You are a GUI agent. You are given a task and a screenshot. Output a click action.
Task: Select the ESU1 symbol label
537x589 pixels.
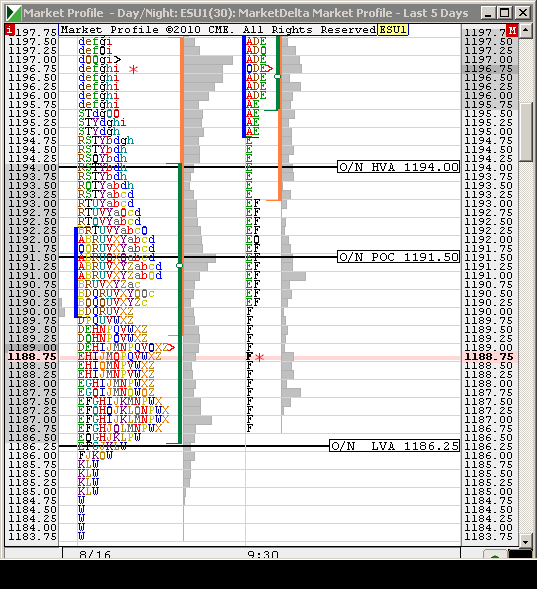tap(393, 29)
